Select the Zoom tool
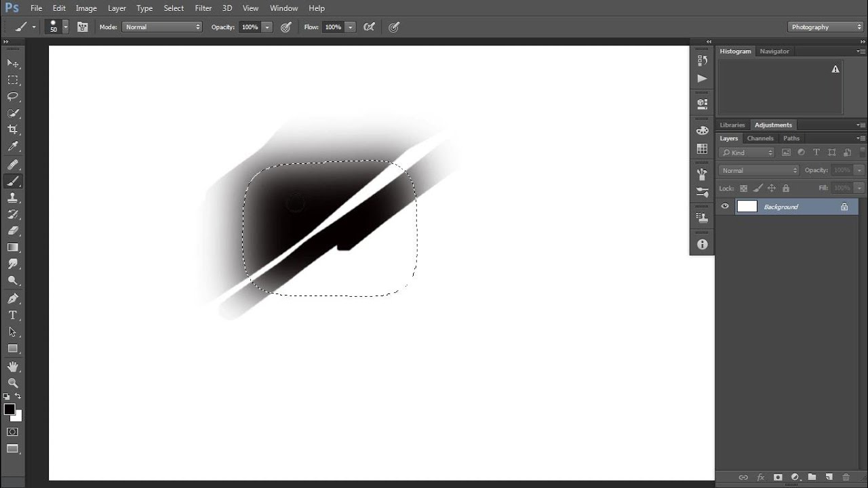This screenshot has height=488, width=868. click(13, 383)
